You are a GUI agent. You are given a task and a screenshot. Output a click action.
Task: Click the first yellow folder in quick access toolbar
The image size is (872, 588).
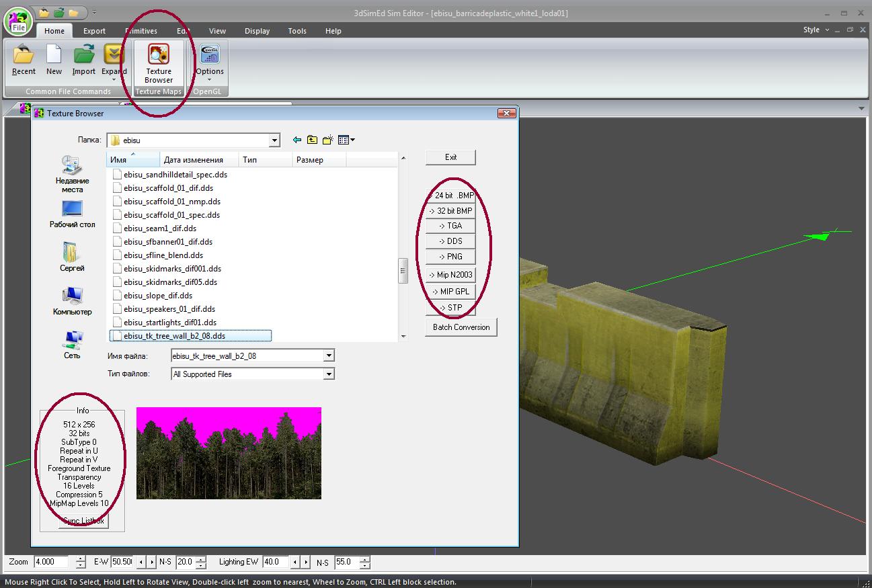pyautogui.click(x=44, y=12)
